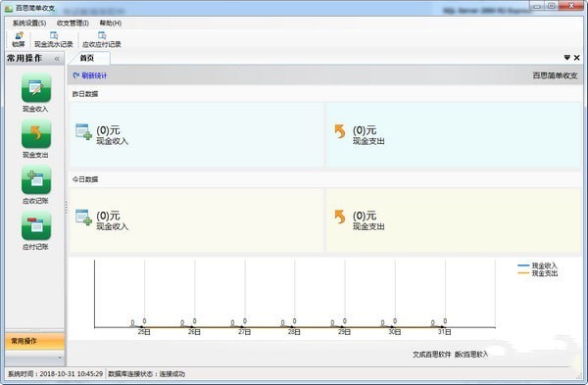Viewport: 588px width, 385px height.
Task: Click today's 现金支出 arrow icon under 今日数据
Action: point(340,217)
